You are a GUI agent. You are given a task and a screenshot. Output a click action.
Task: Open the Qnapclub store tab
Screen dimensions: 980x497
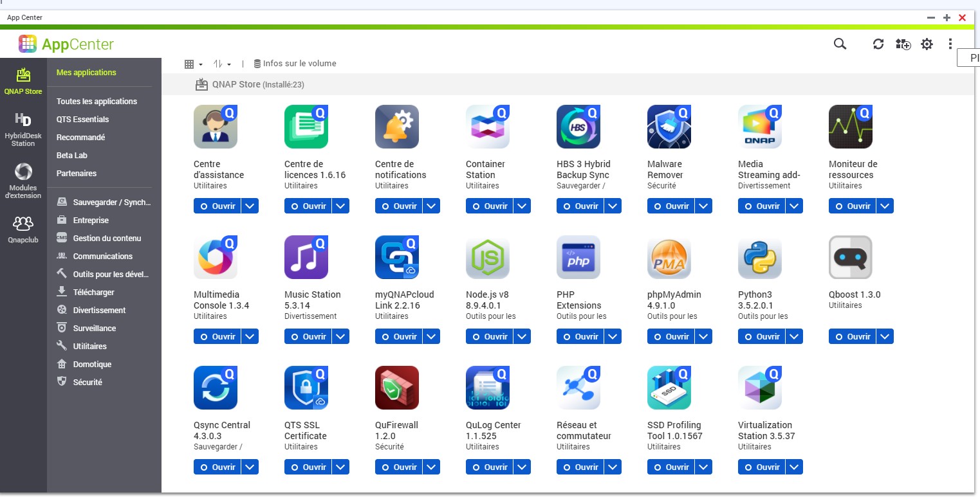pos(23,229)
